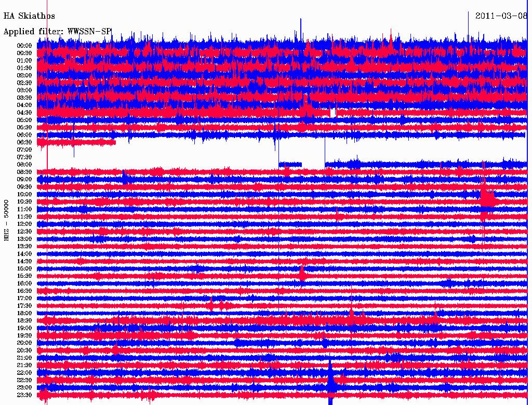
Task: Select the 15:30 time label
Action: pos(24,276)
